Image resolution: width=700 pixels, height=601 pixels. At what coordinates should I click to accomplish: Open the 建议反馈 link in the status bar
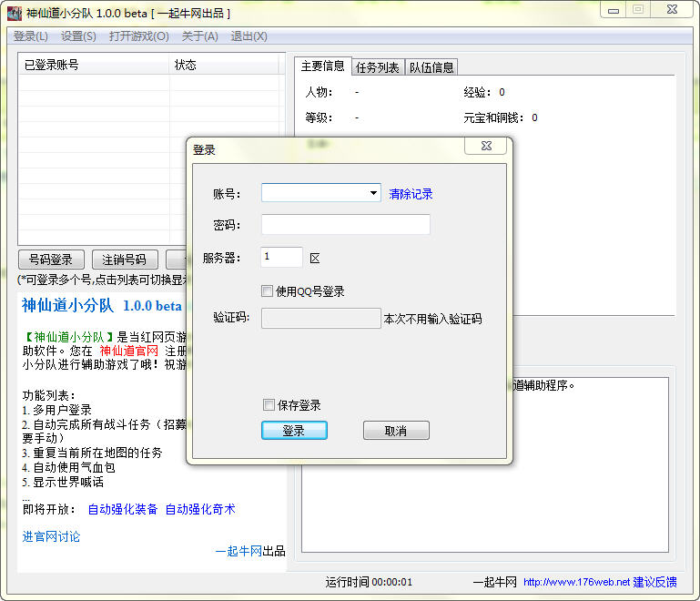(655, 582)
